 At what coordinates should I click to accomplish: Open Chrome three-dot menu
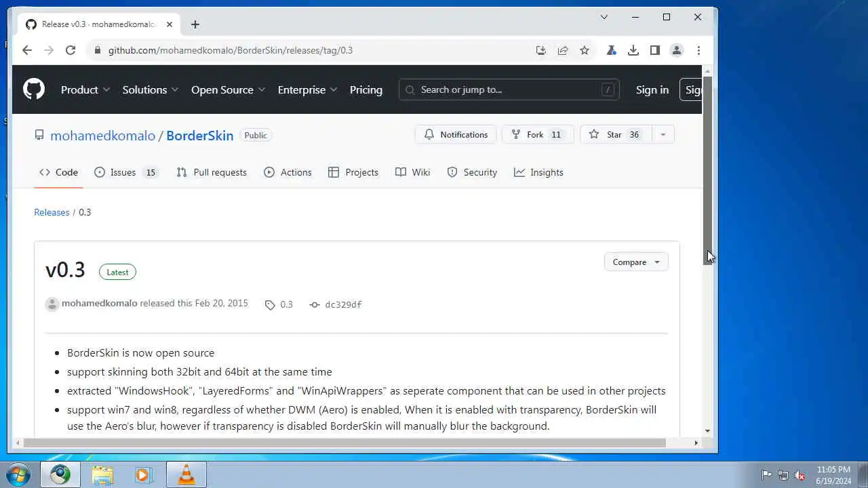698,50
